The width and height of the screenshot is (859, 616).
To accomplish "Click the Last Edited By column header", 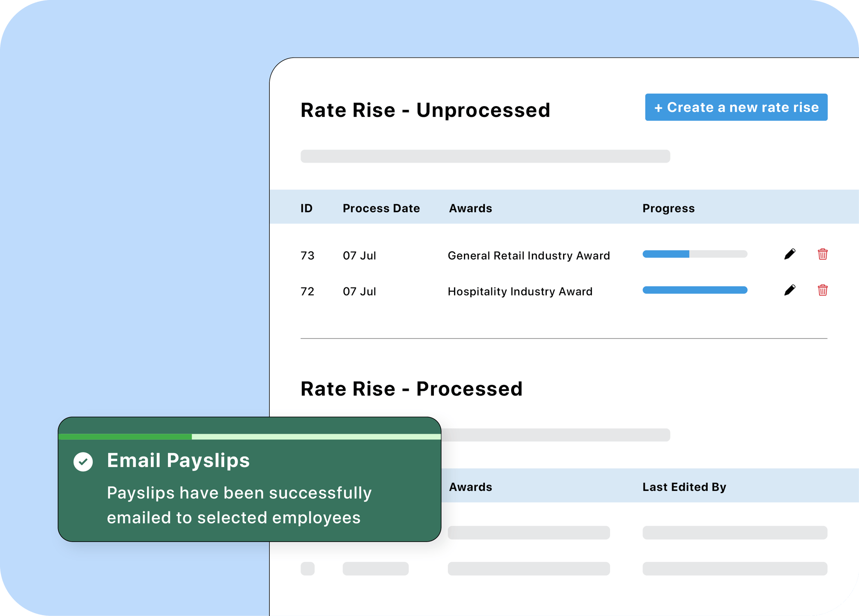I will pos(684,487).
